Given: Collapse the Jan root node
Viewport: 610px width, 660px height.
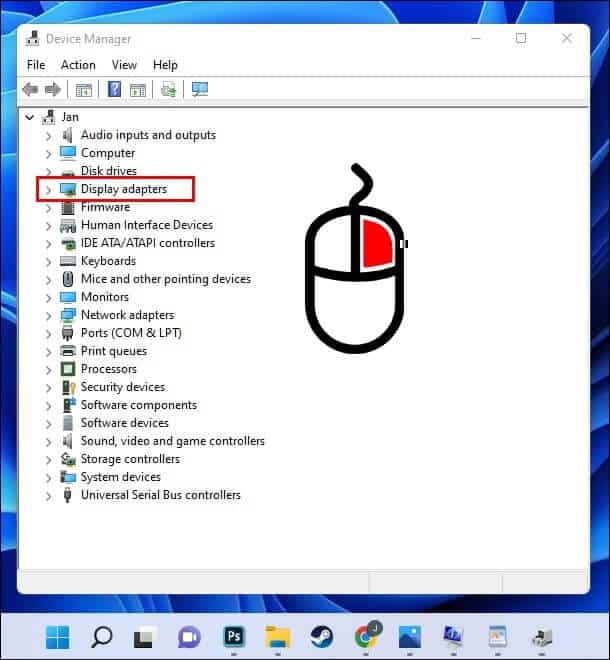Looking at the screenshot, I should [x=29, y=117].
